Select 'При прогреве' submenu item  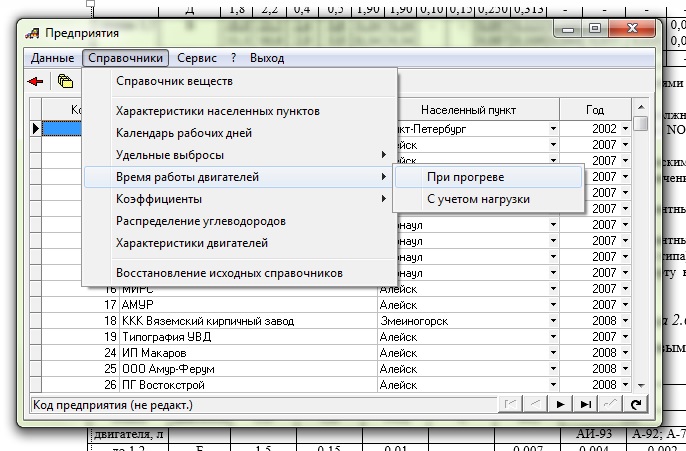click(x=465, y=177)
